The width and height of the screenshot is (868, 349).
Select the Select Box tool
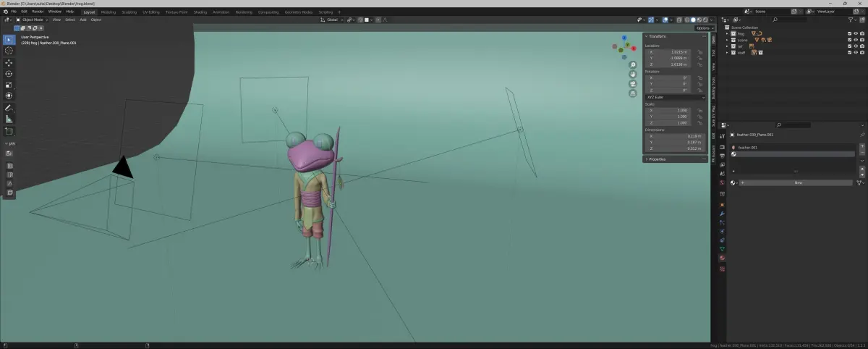click(x=9, y=39)
